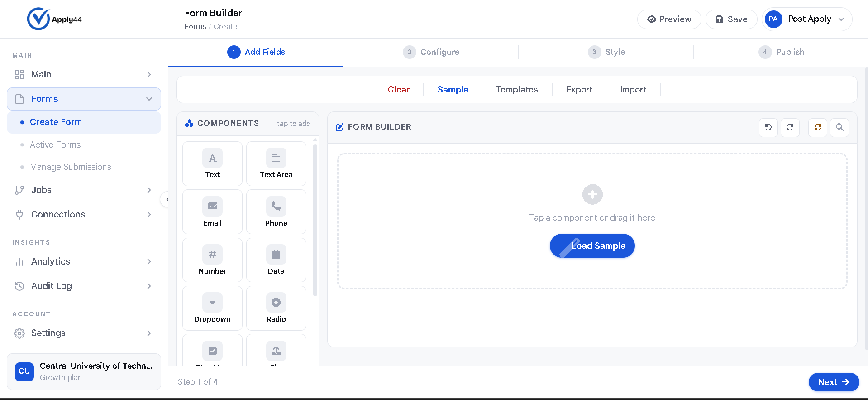Expand the Connections menu
Screen dimensions: 868x400
point(84,214)
